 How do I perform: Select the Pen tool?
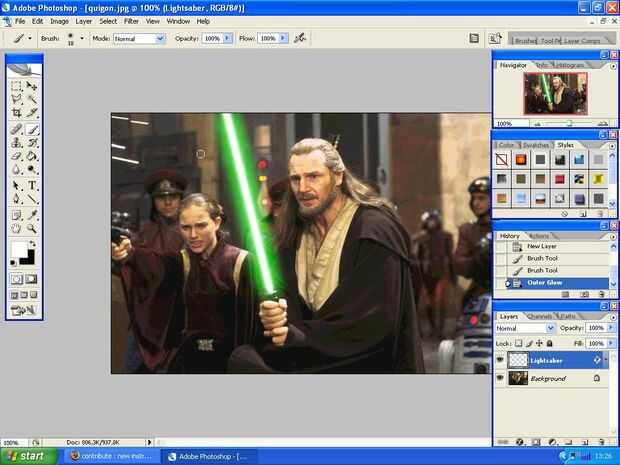pyautogui.click(x=16, y=198)
